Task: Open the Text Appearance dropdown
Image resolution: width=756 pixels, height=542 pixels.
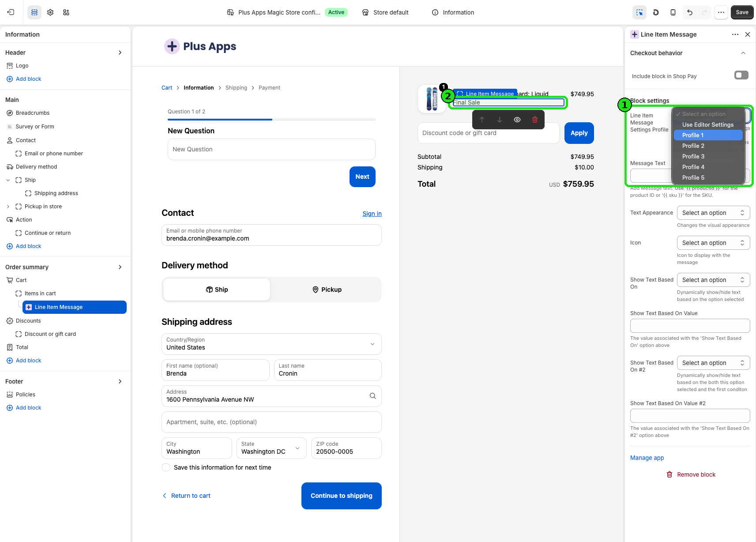Action: [713, 213]
